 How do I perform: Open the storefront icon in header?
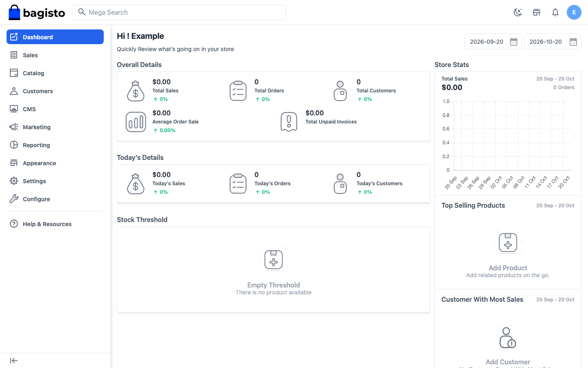coord(537,12)
